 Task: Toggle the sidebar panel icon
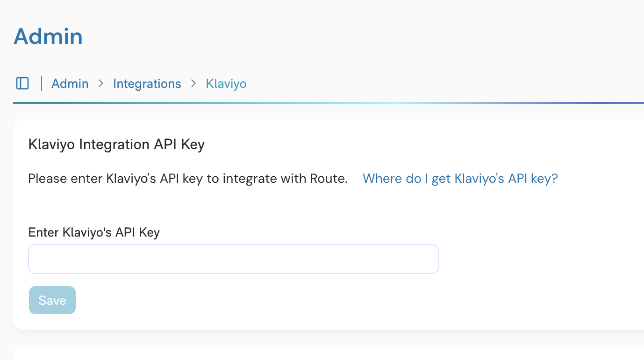click(22, 83)
